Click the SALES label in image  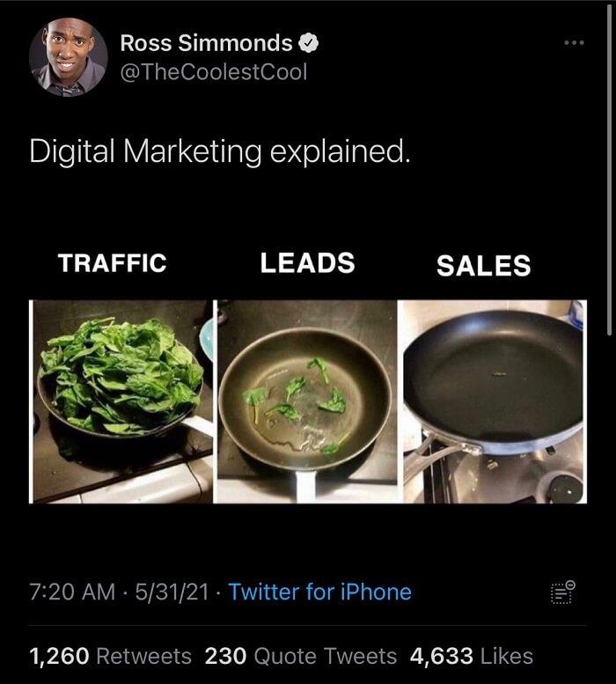coord(484,266)
